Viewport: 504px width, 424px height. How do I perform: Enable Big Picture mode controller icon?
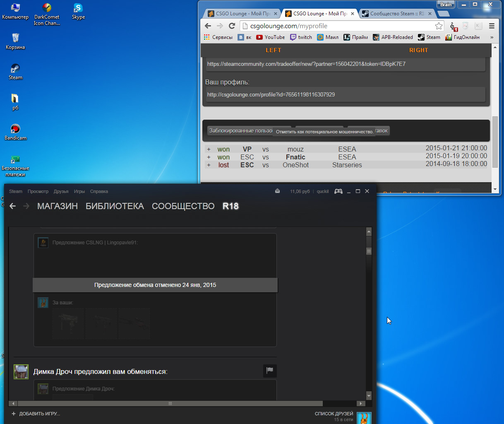[338, 191]
